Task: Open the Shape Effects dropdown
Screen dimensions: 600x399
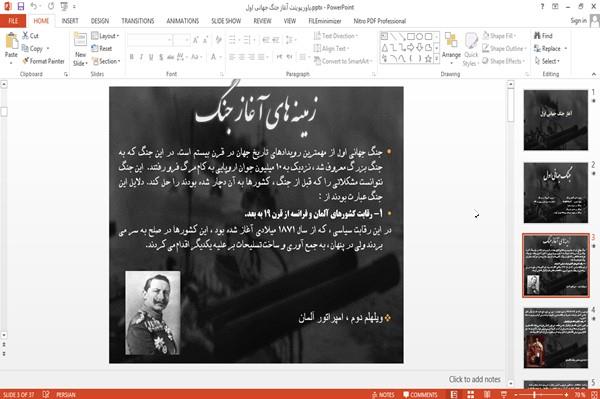Action: pyautogui.click(x=504, y=61)
